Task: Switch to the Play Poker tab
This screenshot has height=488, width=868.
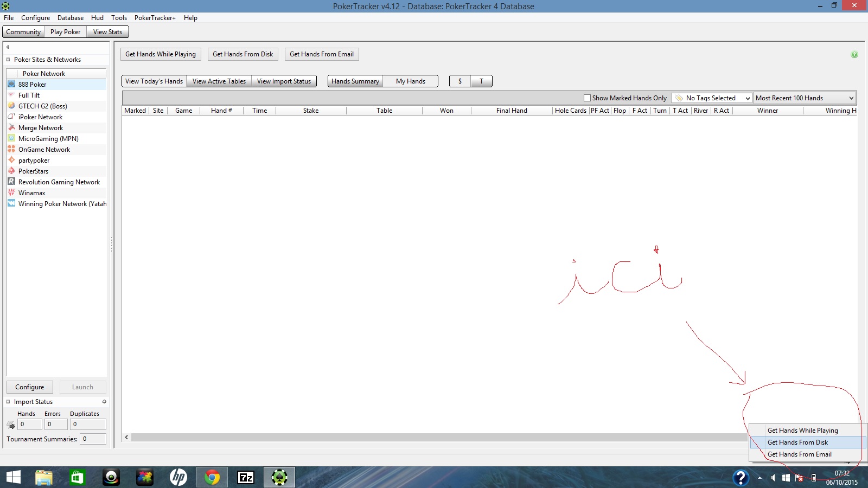Action: coord(65,32)
